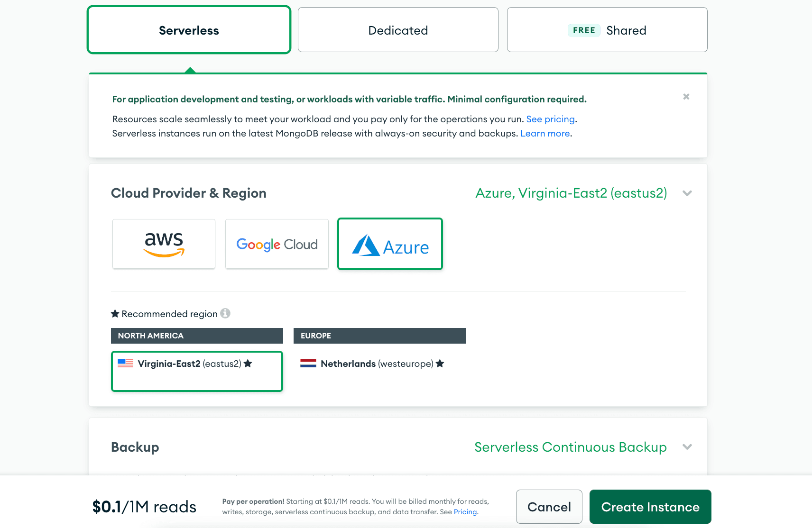The height and width of the screenshot is (528, 812).
Task: Collapse the Cloud Provider & Region section
Action: coord(687,193)
